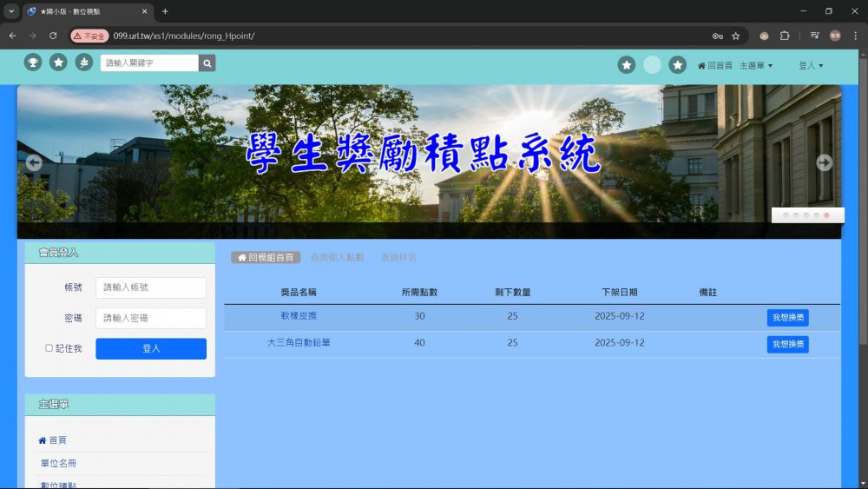Open the 大三角自動鉛筆 prize link
Screen dimensions: 868x489
299,343
